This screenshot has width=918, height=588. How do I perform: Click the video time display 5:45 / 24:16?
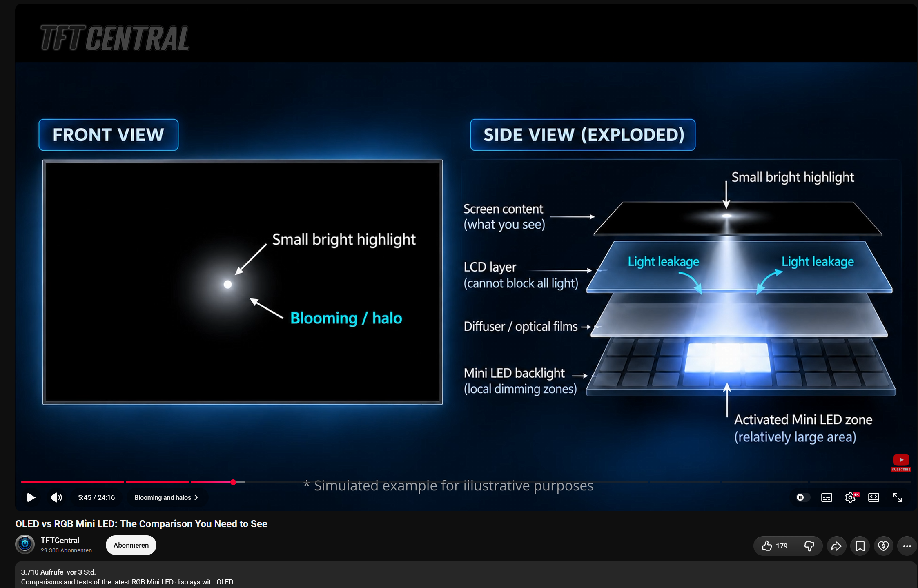click(x=96, y=497)
